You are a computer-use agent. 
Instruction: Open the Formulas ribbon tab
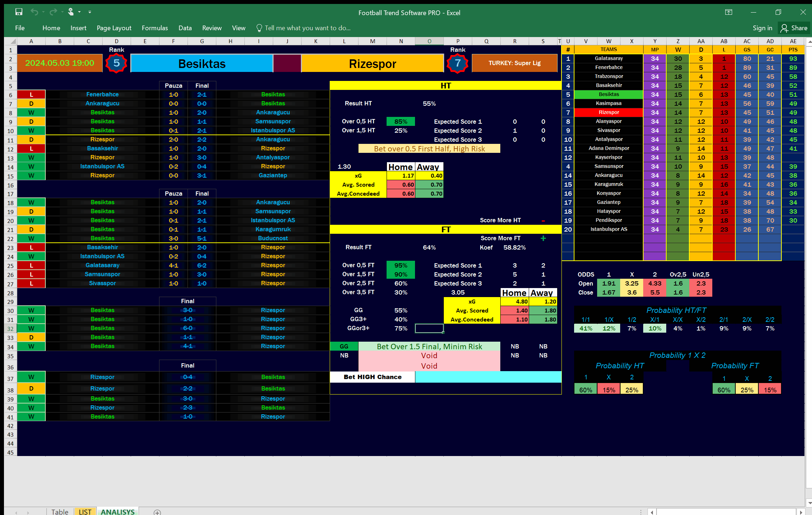[x=154, y=28]
